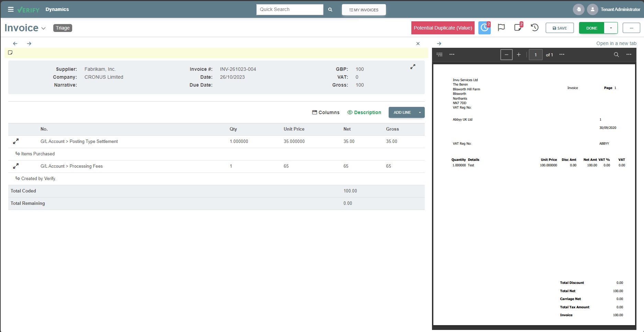644x332 pixels.
Task: Search within the PDF document
Action: [616, 54]
